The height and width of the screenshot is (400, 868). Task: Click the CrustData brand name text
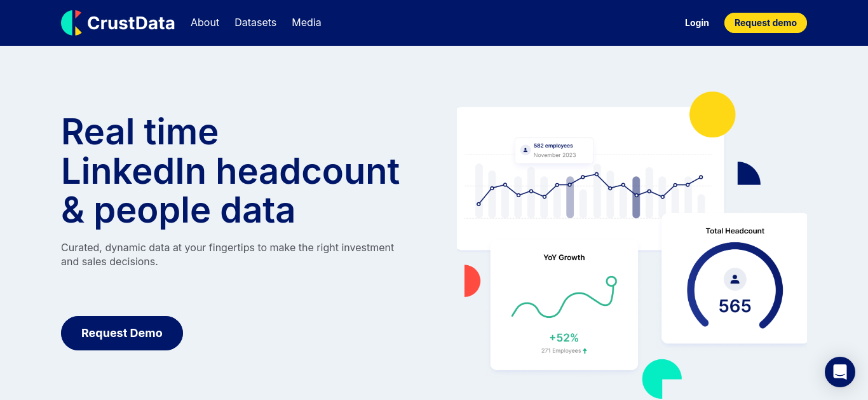tap(131, 23)
